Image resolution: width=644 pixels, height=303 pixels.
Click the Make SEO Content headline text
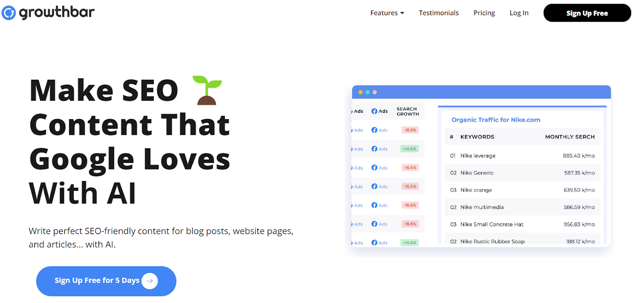(130, 142)
